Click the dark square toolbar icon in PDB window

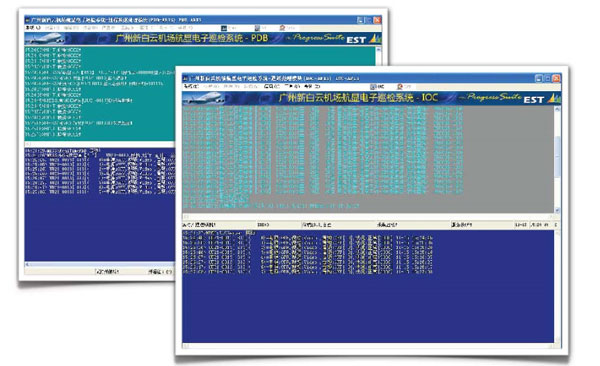[x=224, y=28]
